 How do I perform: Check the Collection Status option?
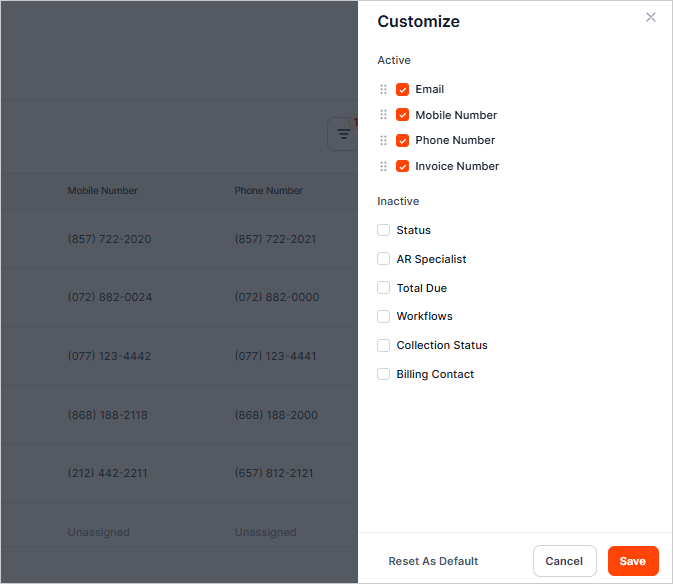point(384,345)
